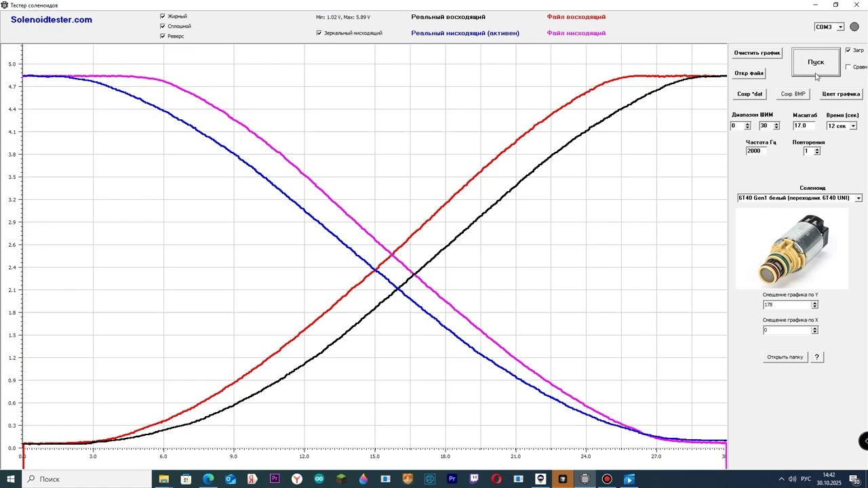Click the Сохр *dat button
The width and height of the screenshot is (868, 488).
coord(750,94)
